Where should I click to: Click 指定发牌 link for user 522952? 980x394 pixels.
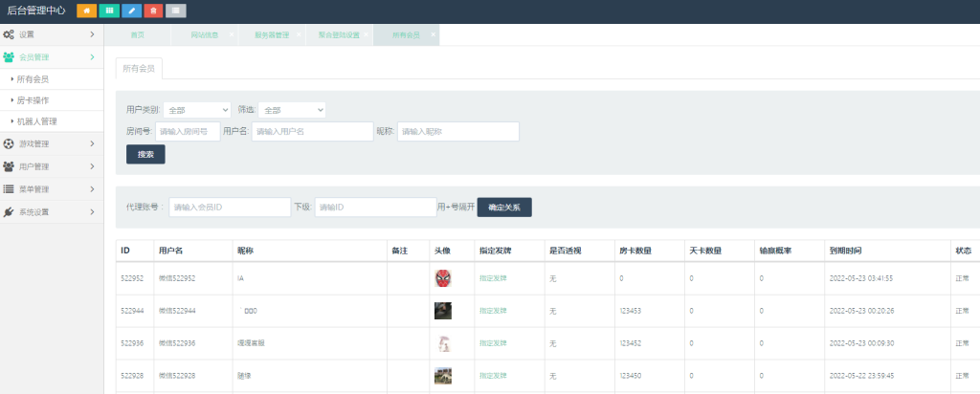(x=495, y=278)
